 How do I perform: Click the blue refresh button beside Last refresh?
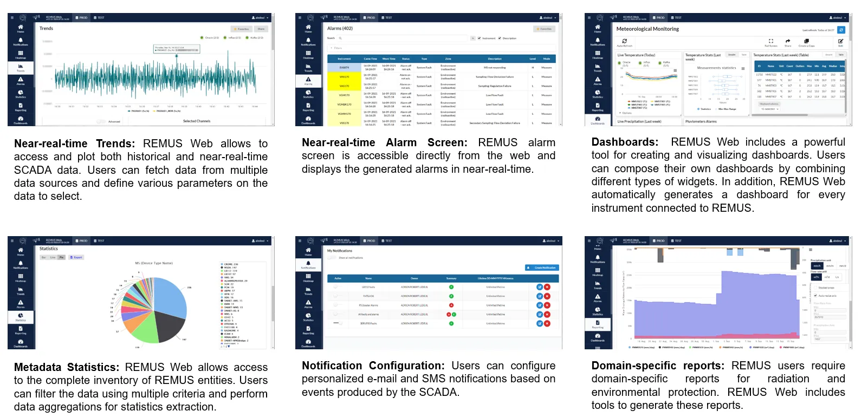pyautogui.click(x=841, y=30)
